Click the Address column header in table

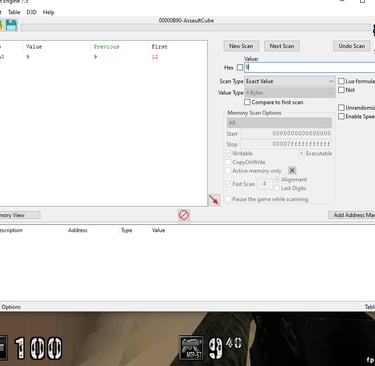coord(78,230)
